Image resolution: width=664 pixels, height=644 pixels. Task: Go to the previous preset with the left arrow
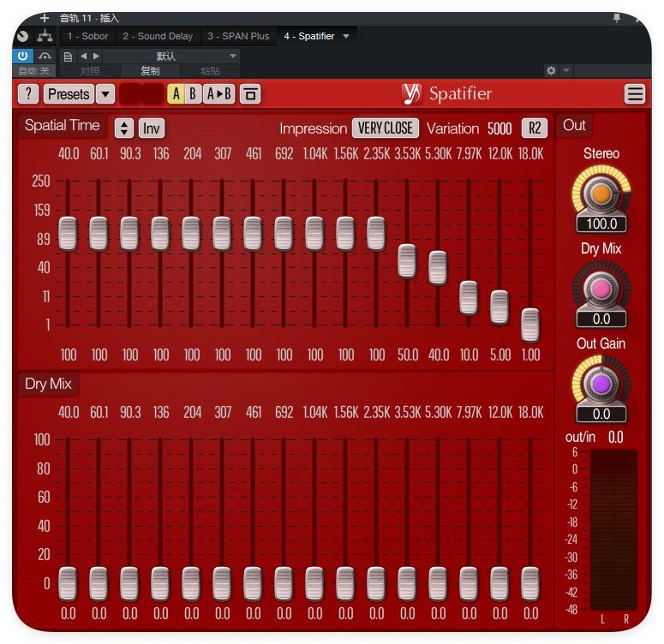[84, 56]
